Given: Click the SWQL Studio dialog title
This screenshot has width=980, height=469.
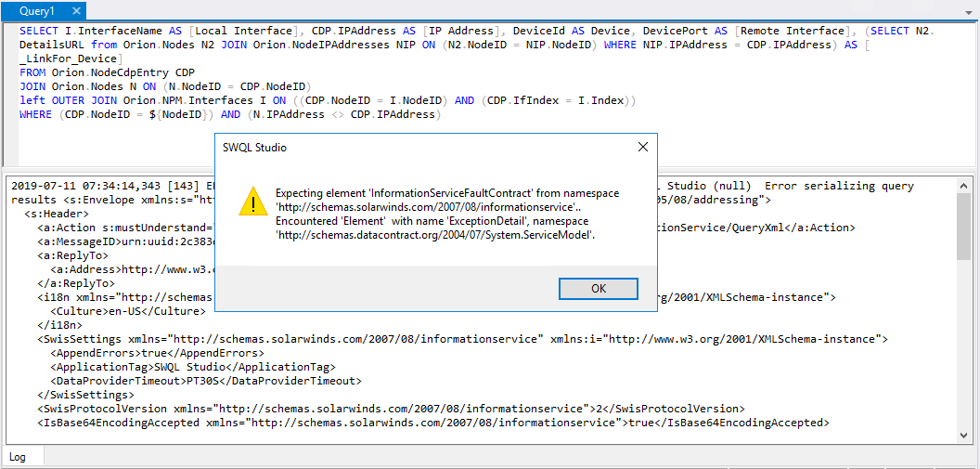Looking at the screenshot, I should coord(254,149).
